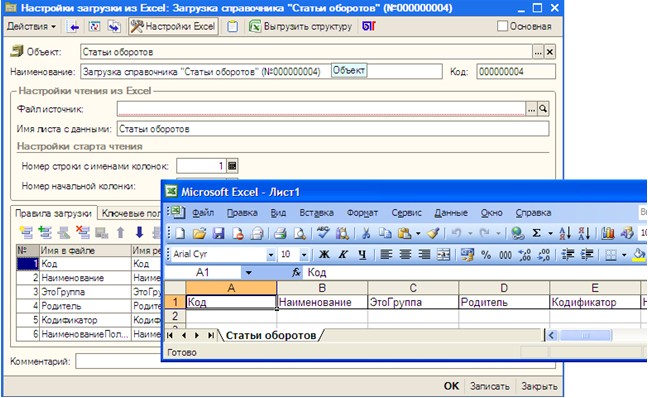Image resolution: width=648 pixels, height=398 pixels.
Task: Open a file using Excel folder icon
Action: click(x=199, y=234)
